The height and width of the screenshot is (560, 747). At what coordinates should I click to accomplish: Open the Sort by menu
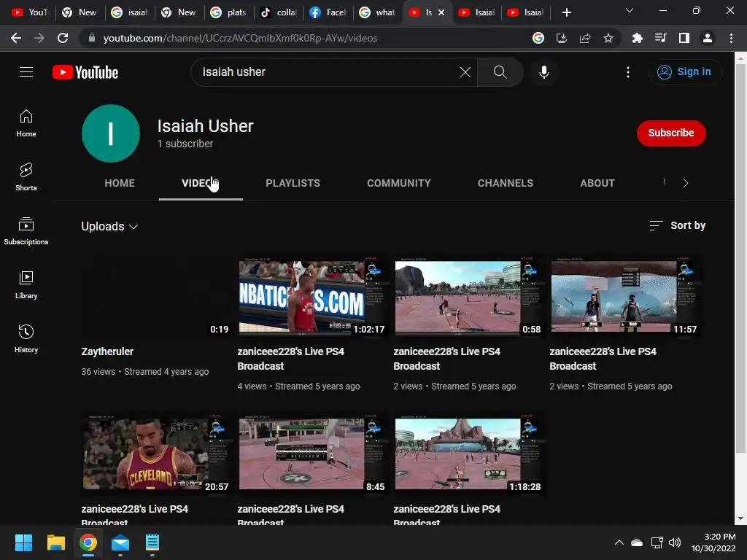[x=677, y=225]
